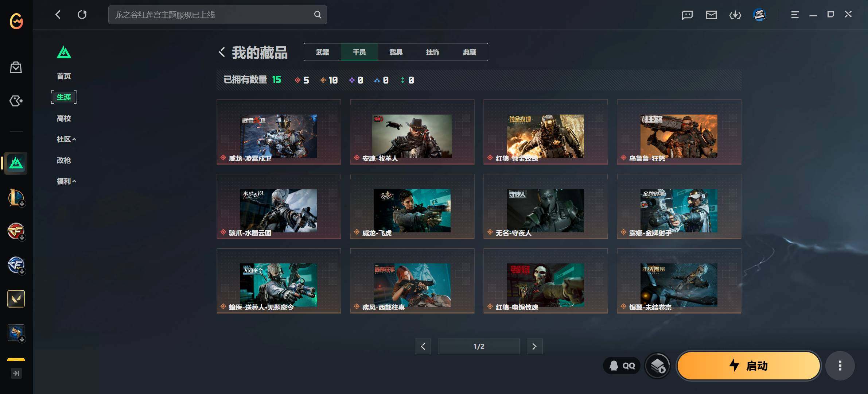Select the 生涯 navigation item
Image resolution: width=868 pixels, height=394 pixels.
point(64,97)
